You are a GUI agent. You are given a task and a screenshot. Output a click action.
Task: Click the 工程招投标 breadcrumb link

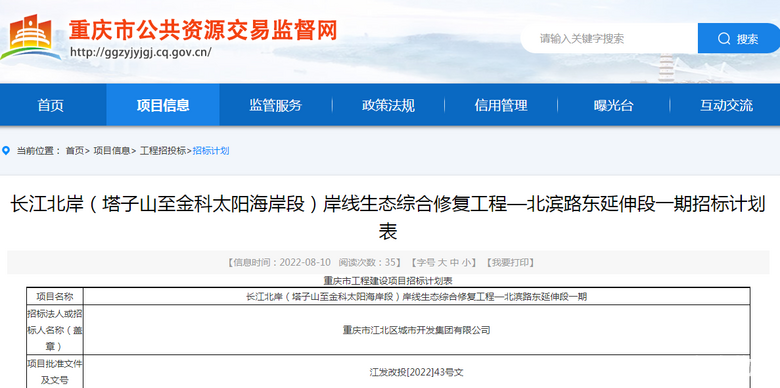pos(163,151)
